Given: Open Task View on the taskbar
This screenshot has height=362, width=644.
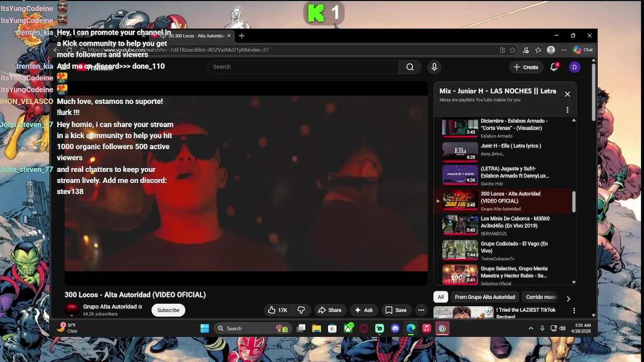Looking at the screenshot, I should coord(301,328).
